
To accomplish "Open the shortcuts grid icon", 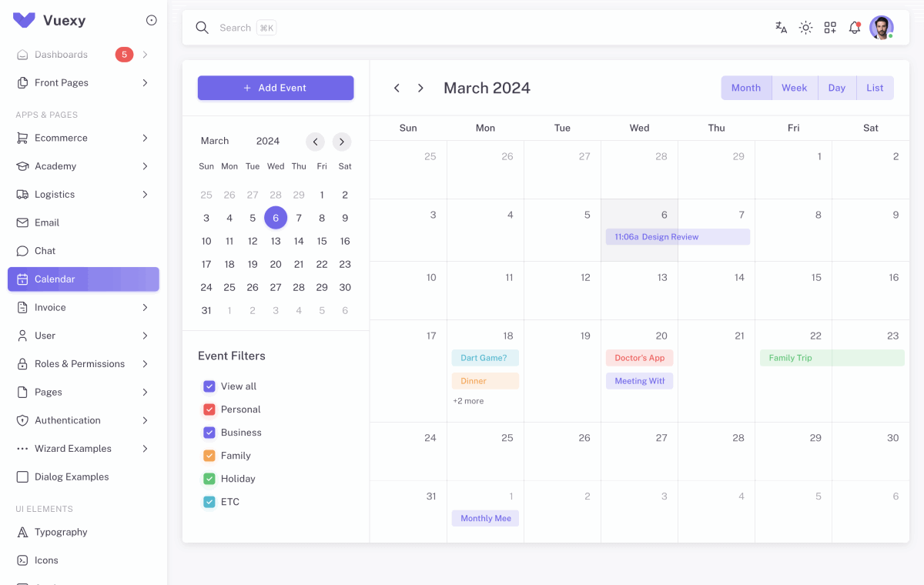I will (x=830, y=27).
